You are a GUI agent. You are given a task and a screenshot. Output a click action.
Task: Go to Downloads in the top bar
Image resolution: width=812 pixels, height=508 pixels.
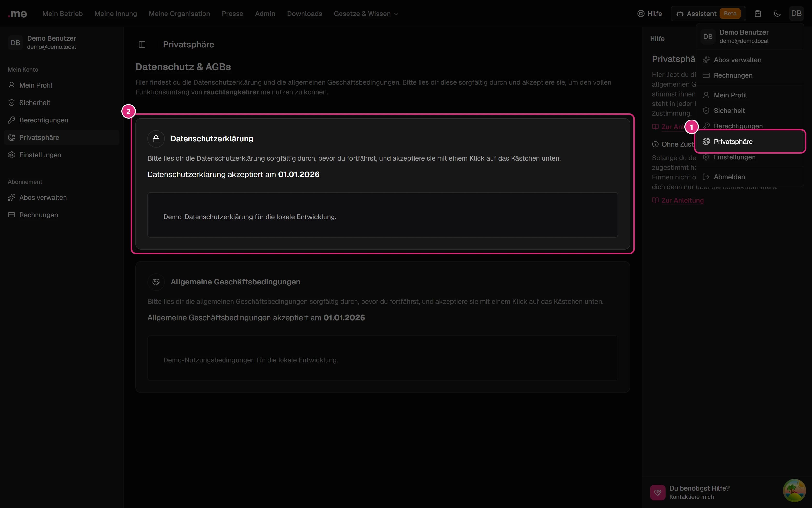304,14
